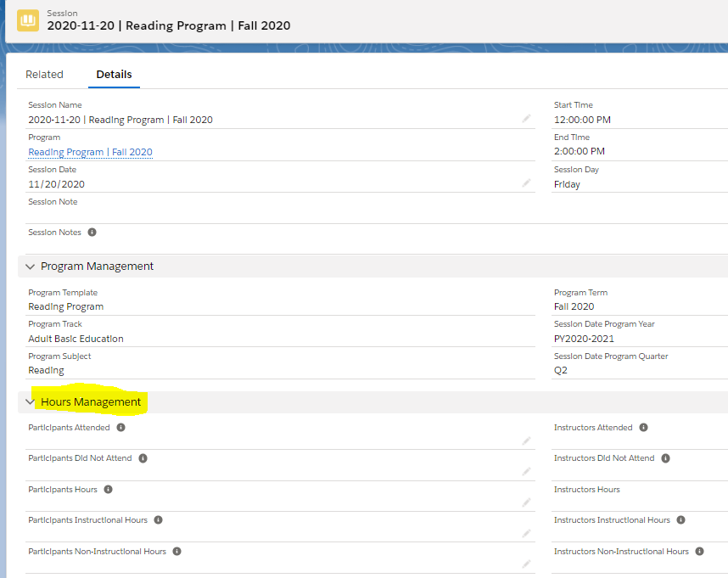Edit Participants Attended with pencil icon
Viewport: 728px width, 578px height.
pyautogui.click(x=526, y=441)
